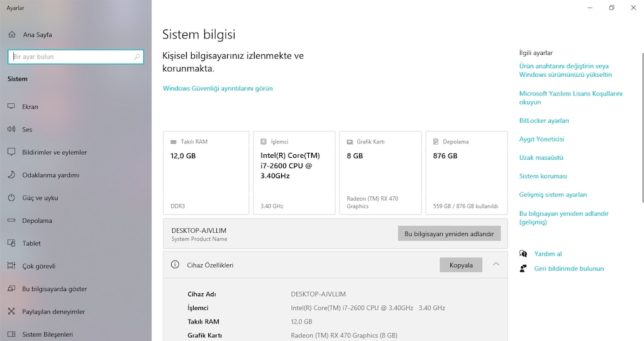Click Bu bilgisayarı yeniden adlandır button
The width and height of the screenshot is (644, 341).
[x=449, y=234]
